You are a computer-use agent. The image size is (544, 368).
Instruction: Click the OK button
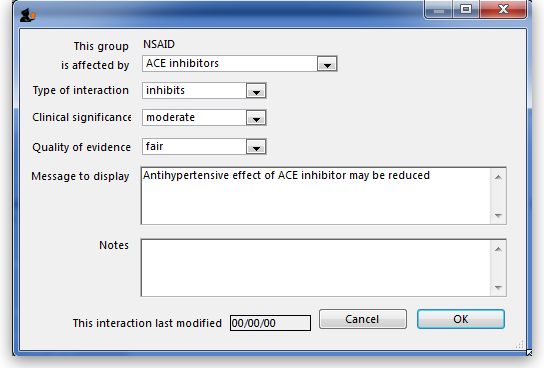coord(461,319)
